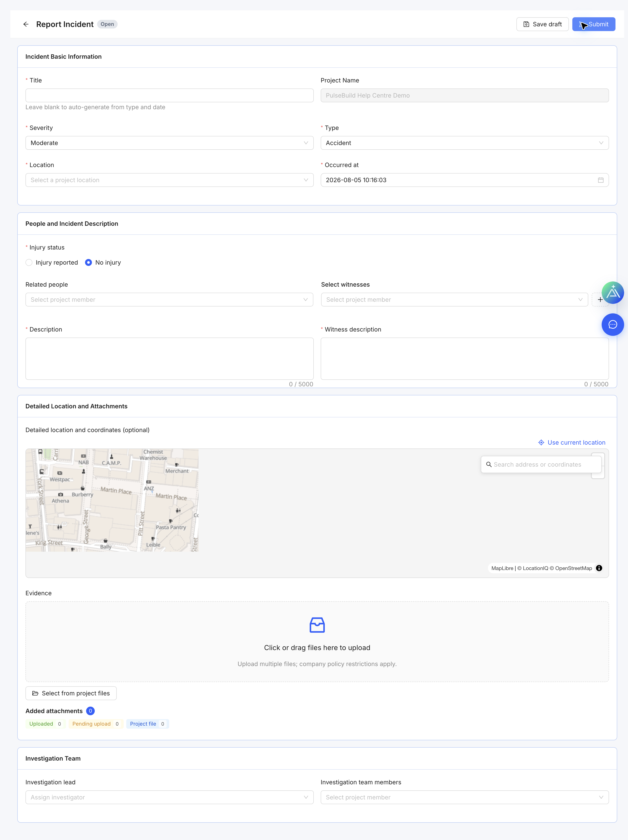
Task: Click the Project file tag
Action: [x=147, y=724]
